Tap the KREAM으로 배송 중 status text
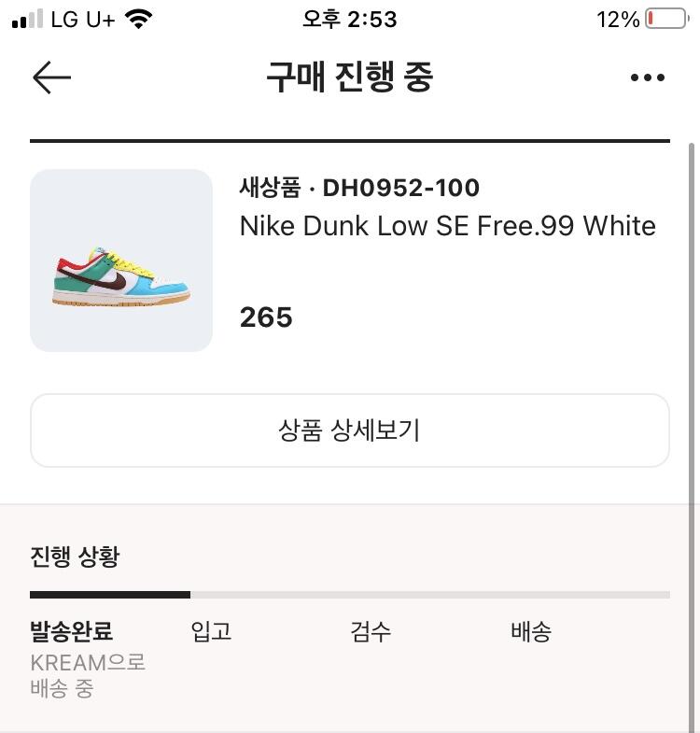 88,676
